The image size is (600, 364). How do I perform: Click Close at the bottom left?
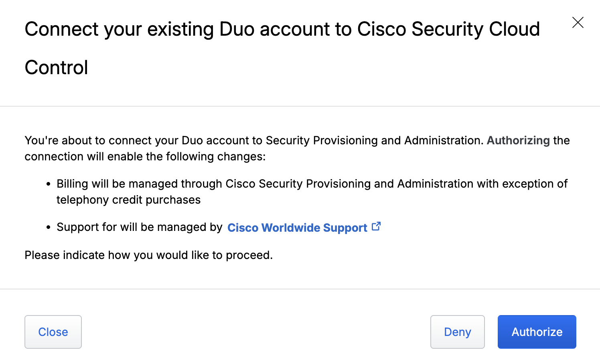[x=53, y=332]
